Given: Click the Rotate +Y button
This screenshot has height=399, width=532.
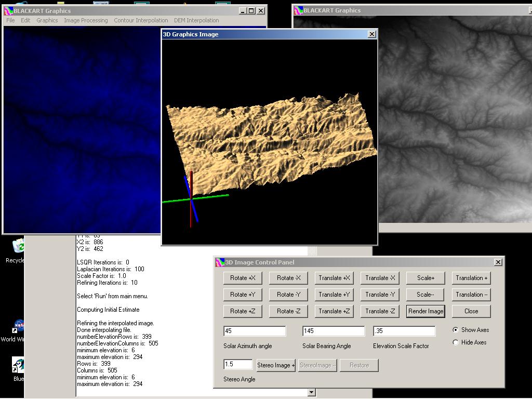Looking at the screenshot, I should (243, 295).
